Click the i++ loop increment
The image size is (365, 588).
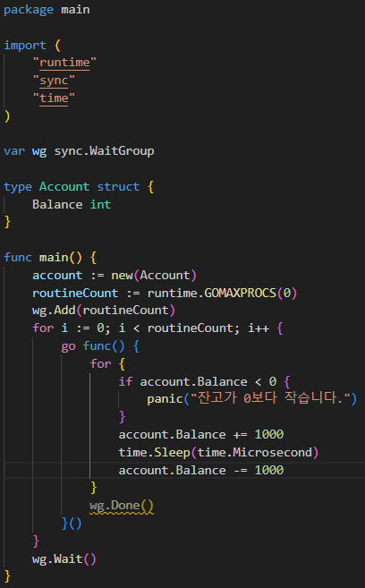point(259,328)
